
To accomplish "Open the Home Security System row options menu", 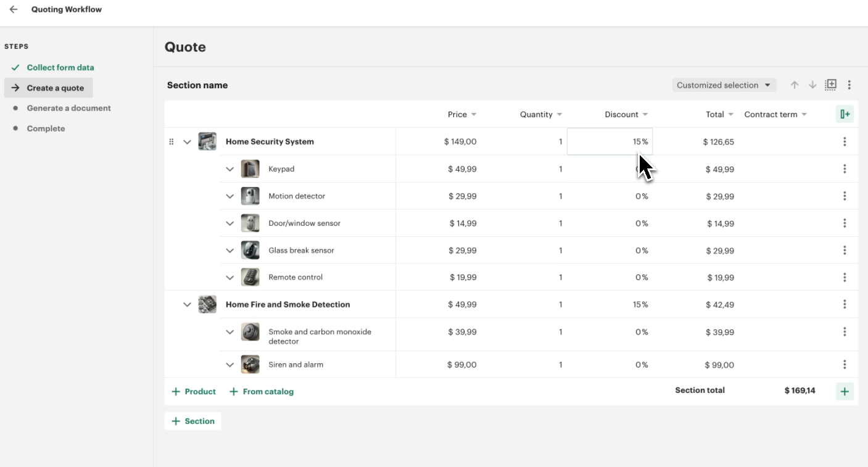I will tap(844, 142).
